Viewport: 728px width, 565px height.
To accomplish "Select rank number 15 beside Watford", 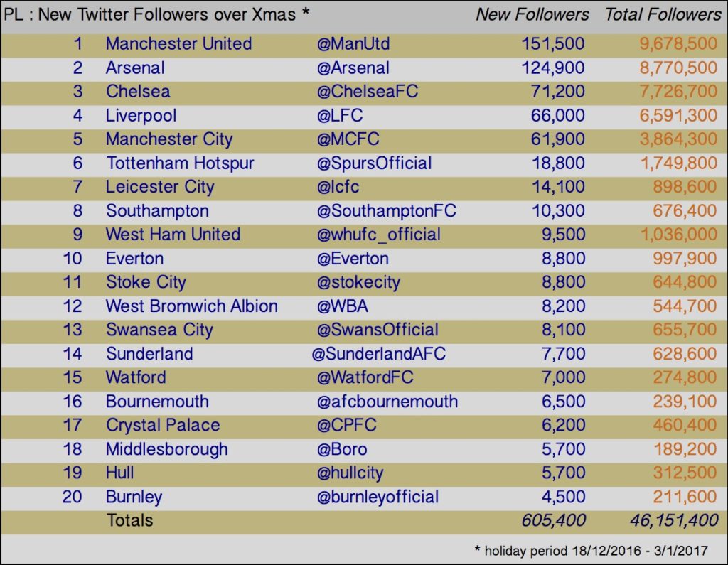I will tap(73, 377).
